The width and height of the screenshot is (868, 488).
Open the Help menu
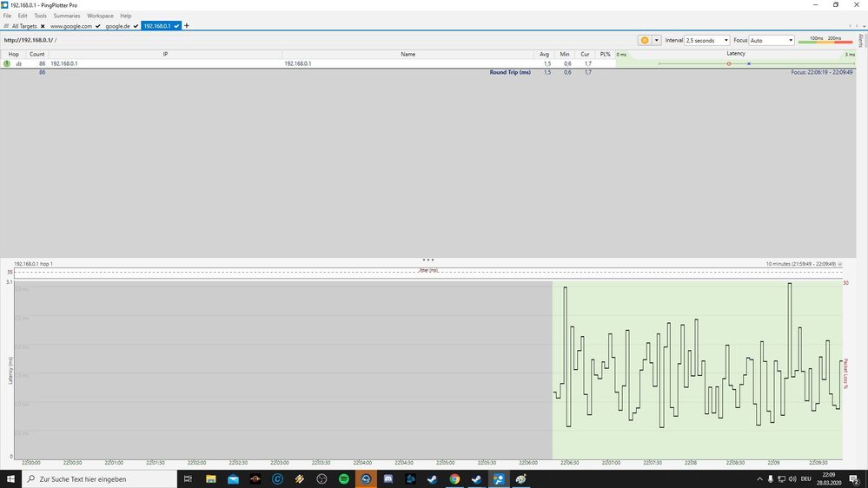(x=126, y=16)
